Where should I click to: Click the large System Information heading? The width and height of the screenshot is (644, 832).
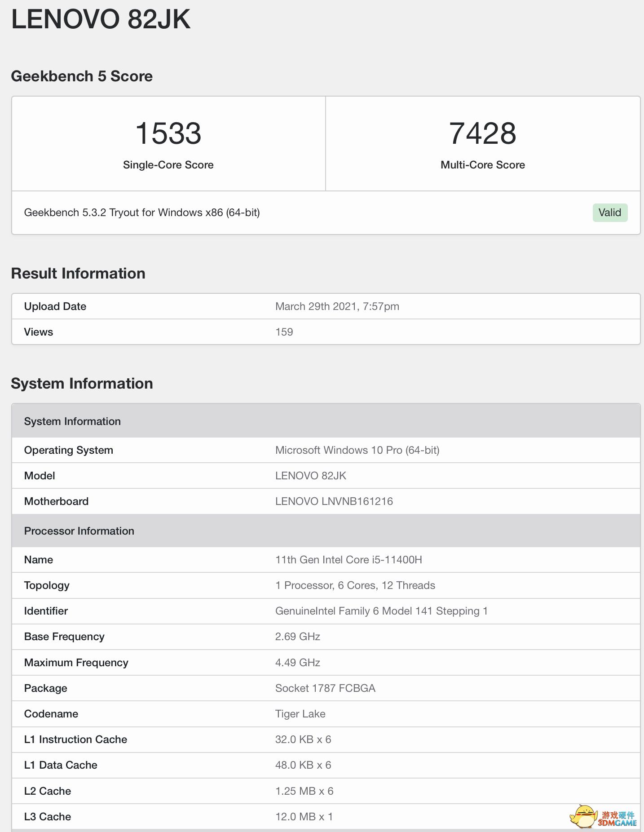tap(82, 384)
